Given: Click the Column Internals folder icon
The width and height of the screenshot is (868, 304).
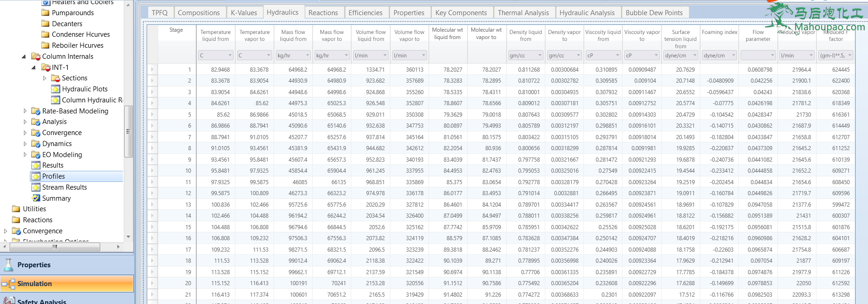Looking at the screenshot, I should pyautogui.click(x=36, y=56).
